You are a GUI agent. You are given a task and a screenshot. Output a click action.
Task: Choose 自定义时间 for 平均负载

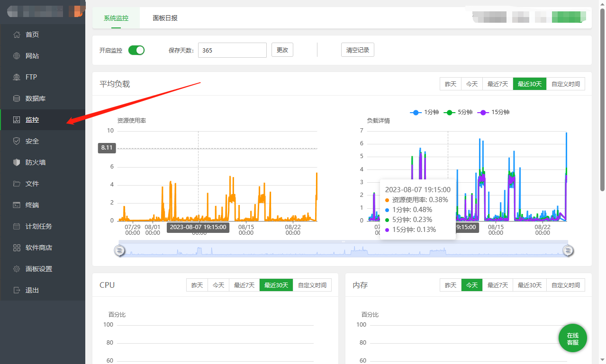[566, 84]
